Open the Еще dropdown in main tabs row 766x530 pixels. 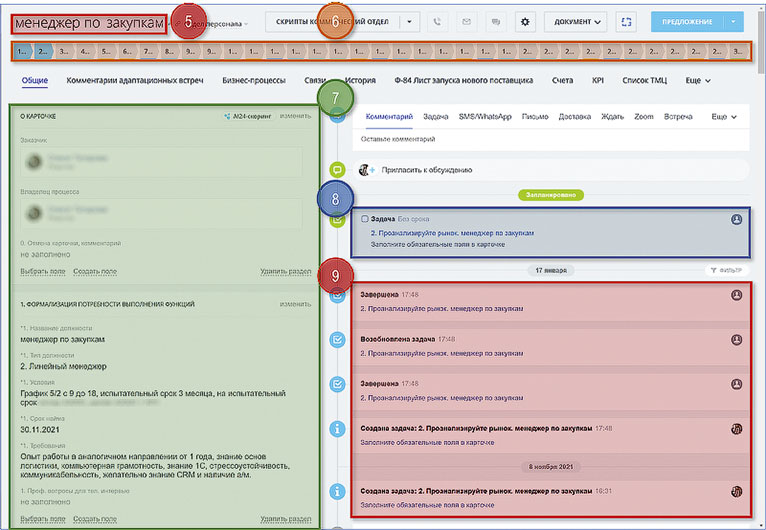(698, 80)
